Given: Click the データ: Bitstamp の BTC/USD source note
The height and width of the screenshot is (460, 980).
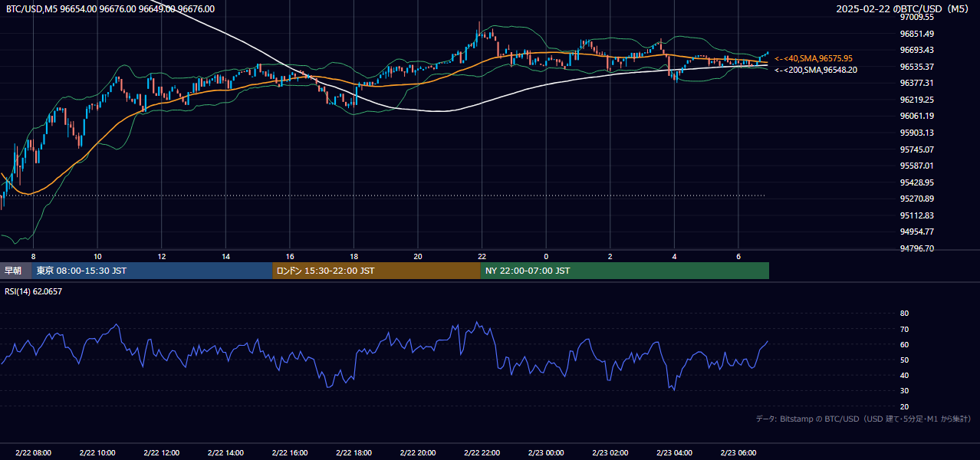Looking at the screenshot, I should tap(863, 419).
